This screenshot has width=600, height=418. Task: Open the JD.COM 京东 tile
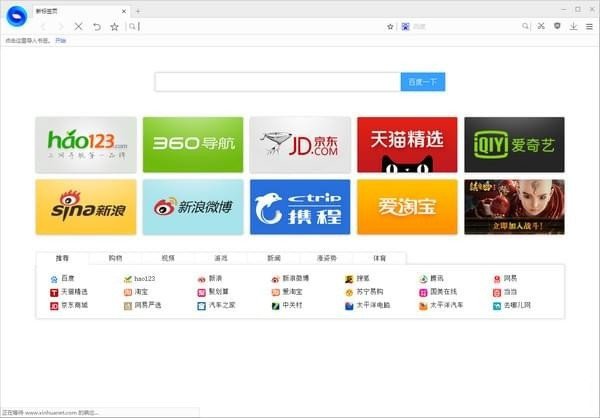tap(300, 145)
